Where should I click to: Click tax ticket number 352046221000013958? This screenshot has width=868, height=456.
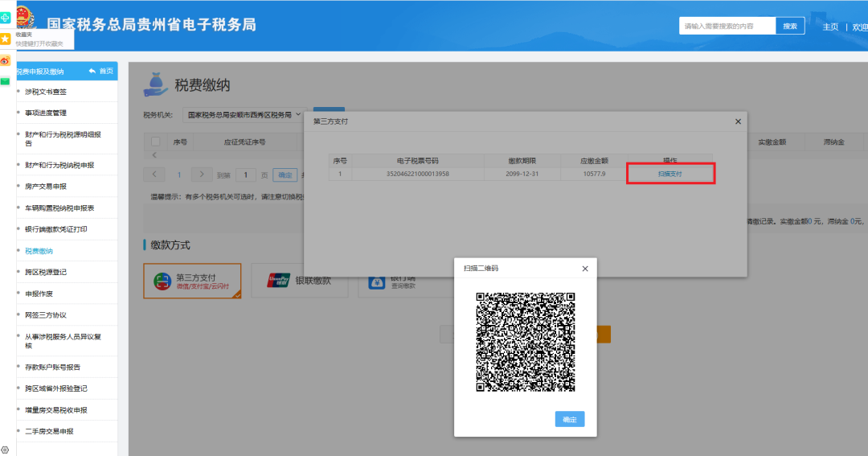click(417, 174)
